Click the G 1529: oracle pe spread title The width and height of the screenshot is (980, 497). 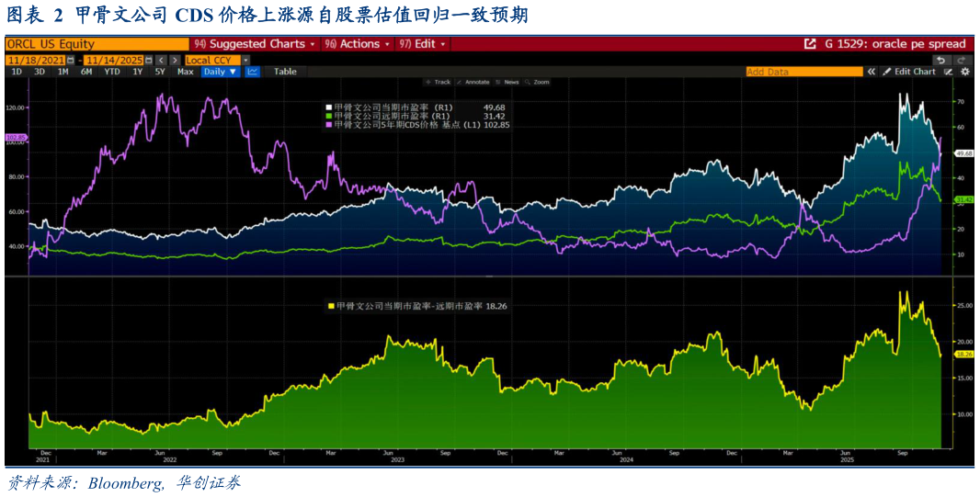click(x=895, y=44)
